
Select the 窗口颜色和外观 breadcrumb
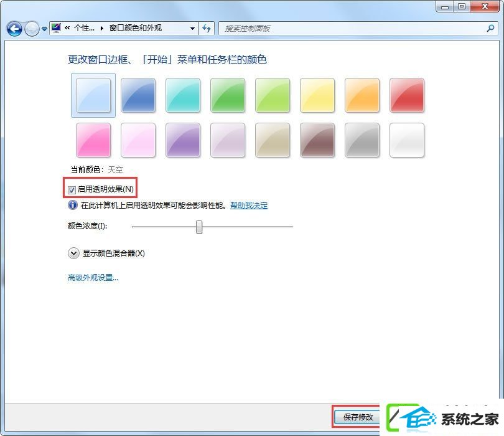(135, 28)
